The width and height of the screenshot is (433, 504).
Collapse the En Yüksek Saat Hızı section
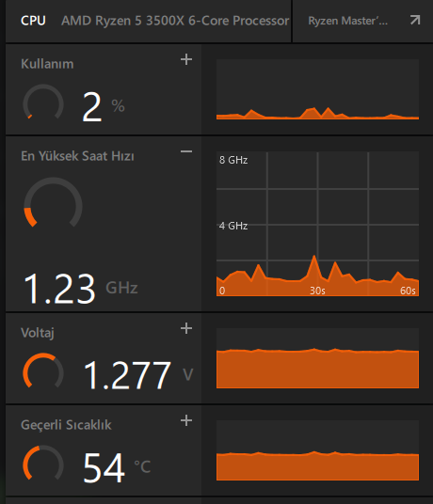[x=186, y=151]
